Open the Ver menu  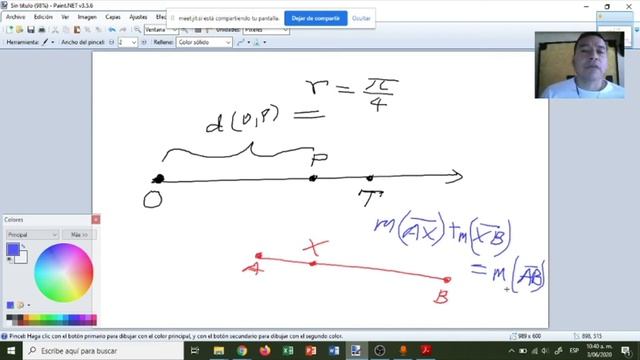65,17
